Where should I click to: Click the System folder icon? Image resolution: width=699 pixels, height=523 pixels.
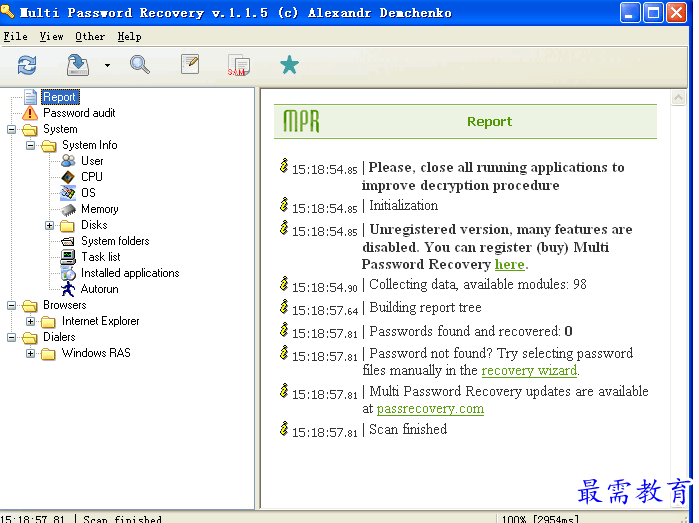(x=30, y=130)
